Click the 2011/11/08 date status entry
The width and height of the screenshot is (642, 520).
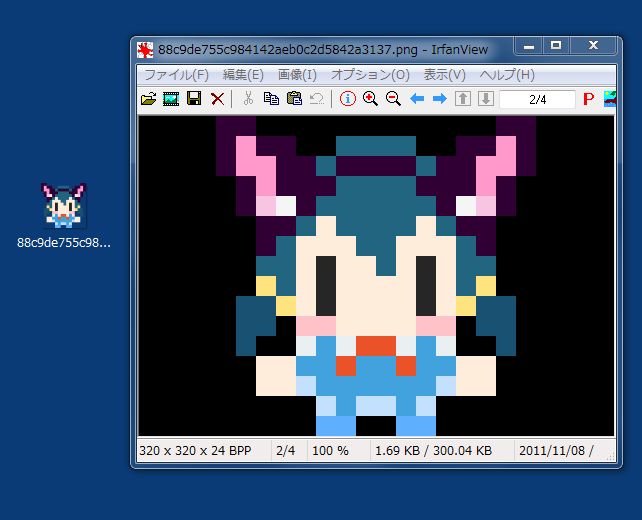(556, 451)
